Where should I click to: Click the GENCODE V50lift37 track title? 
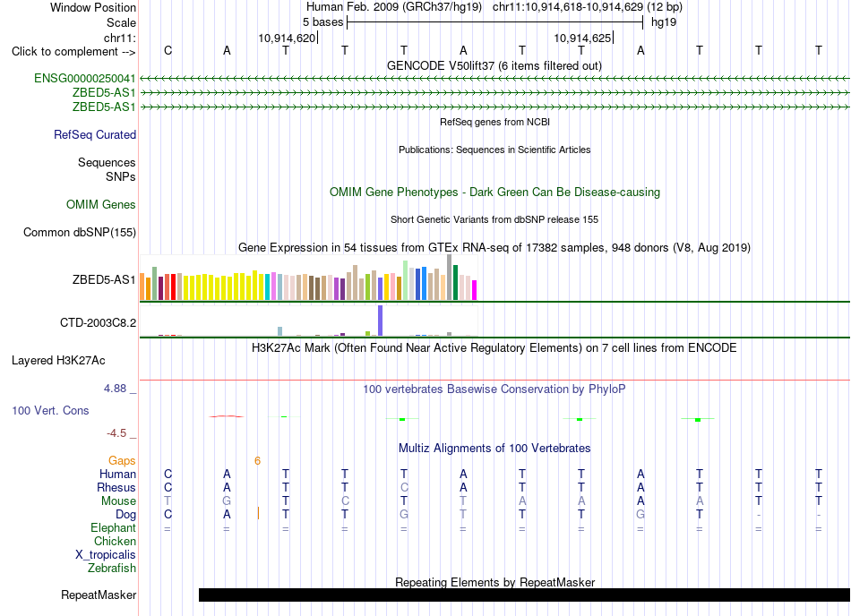pos(494,65)
